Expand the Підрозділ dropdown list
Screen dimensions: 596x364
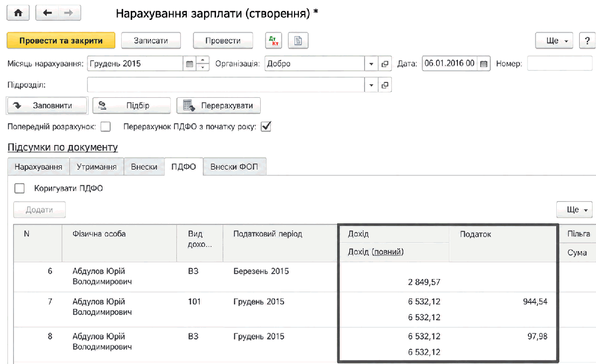[x=372, y=85]
